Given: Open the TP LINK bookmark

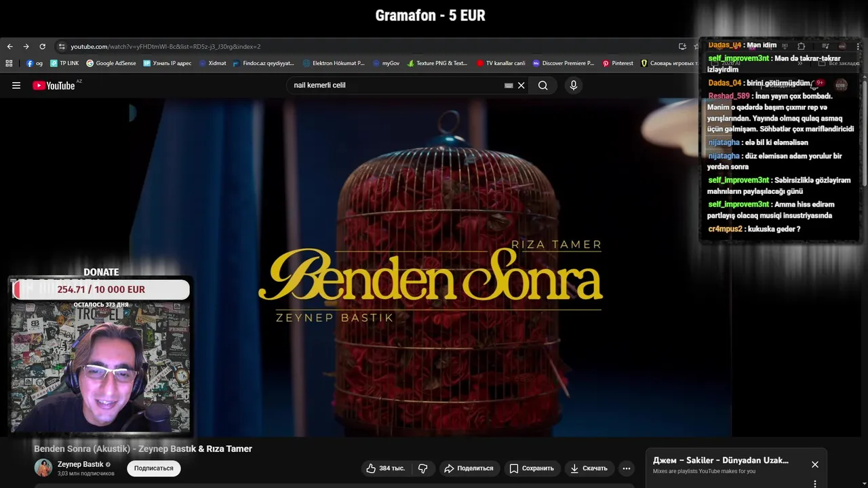Looking at the screenshot, I should (x=64, y=63).
